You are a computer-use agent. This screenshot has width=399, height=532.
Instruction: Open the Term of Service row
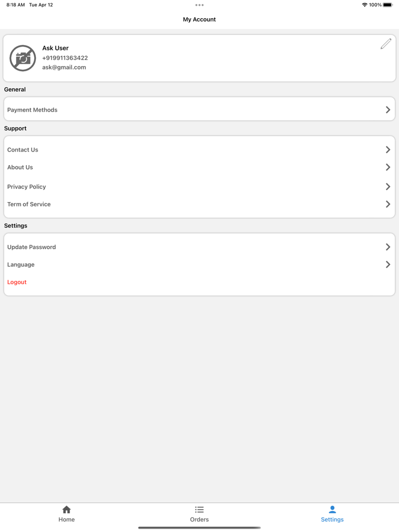coord(199,204)
